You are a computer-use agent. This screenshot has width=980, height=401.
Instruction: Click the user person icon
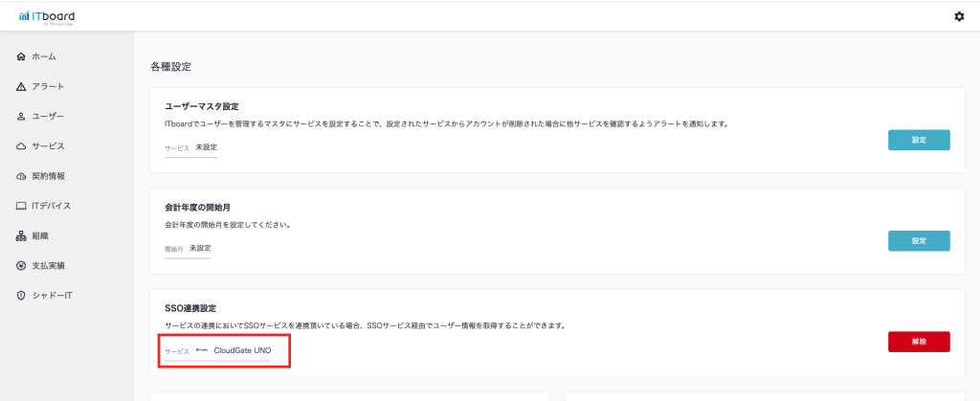click(x=21, y=117)
